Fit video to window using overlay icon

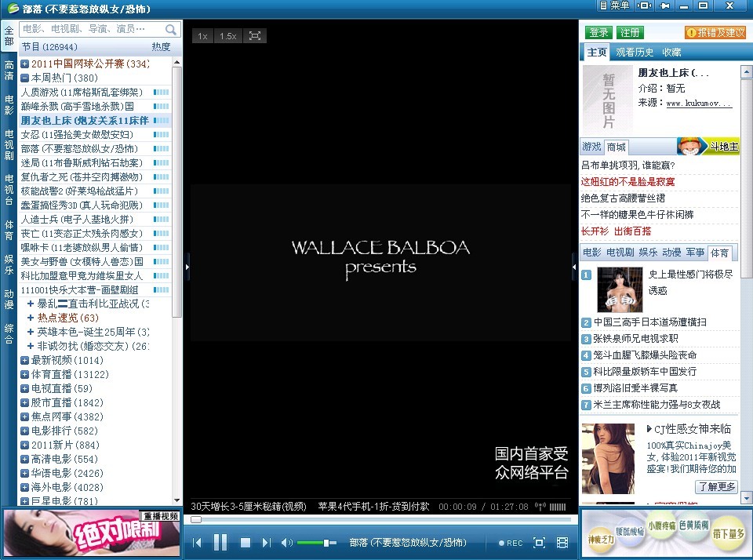[254, 36]
